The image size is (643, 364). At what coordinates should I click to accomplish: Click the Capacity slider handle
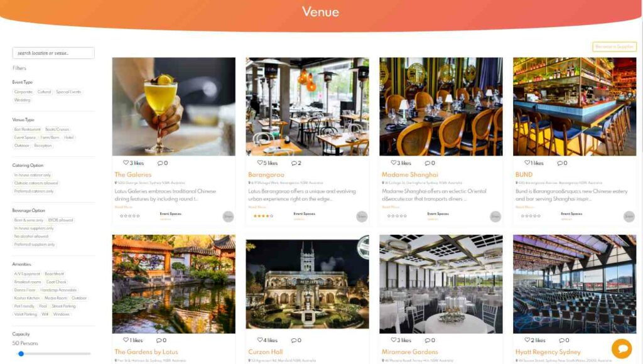point(21,353)
